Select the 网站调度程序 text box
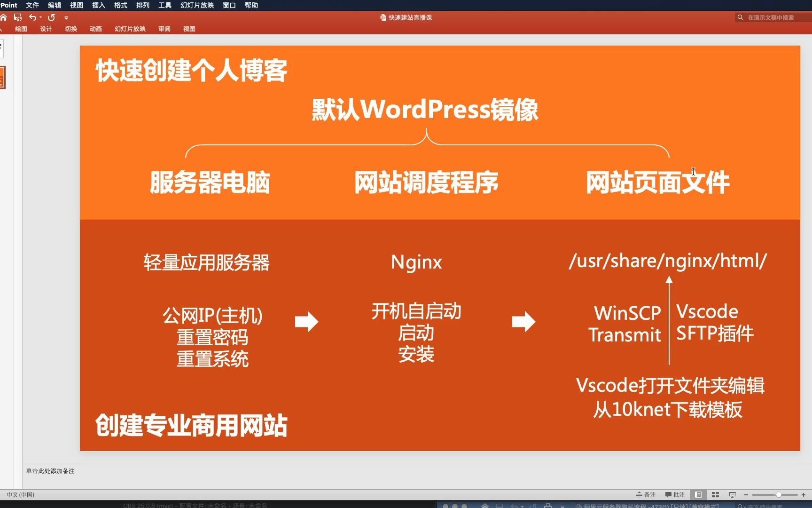 (426, 183)
